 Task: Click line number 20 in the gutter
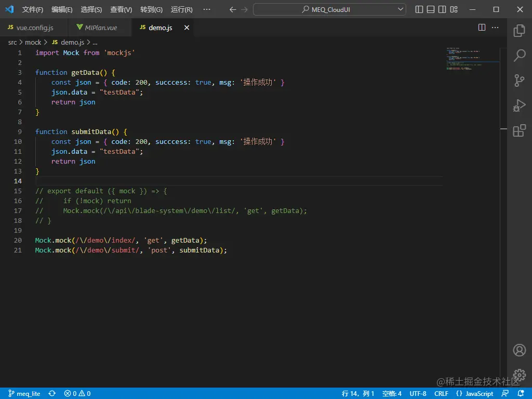[18, 240]
